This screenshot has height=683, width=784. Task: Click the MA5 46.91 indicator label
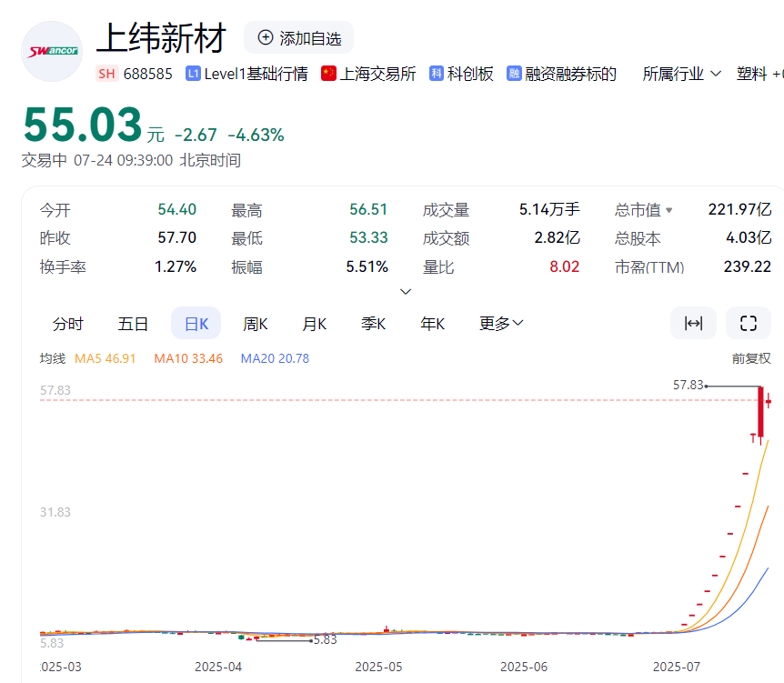point(105,358)
